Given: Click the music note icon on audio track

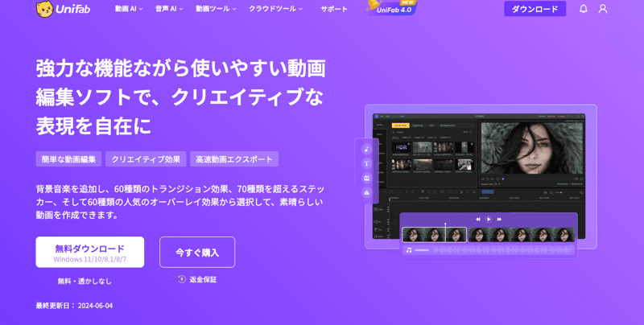Looking at the screenshot, I should click(409, 250).
